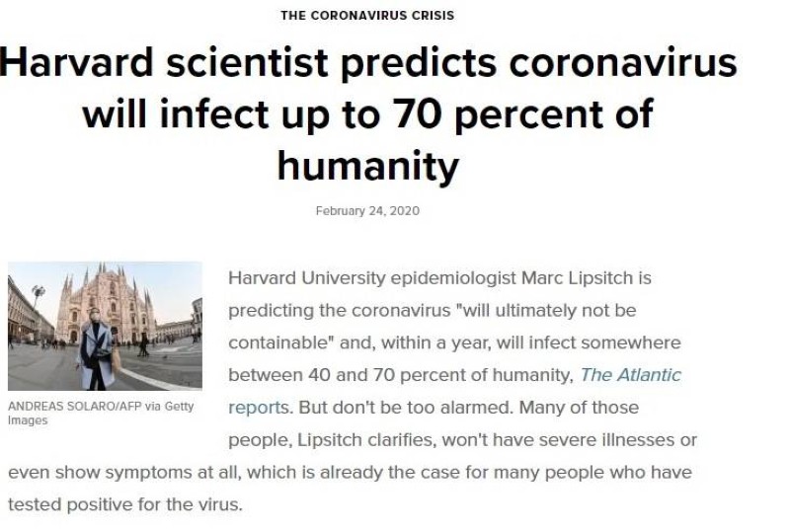Follow the "reports" link in the article

tap(254, 408)
